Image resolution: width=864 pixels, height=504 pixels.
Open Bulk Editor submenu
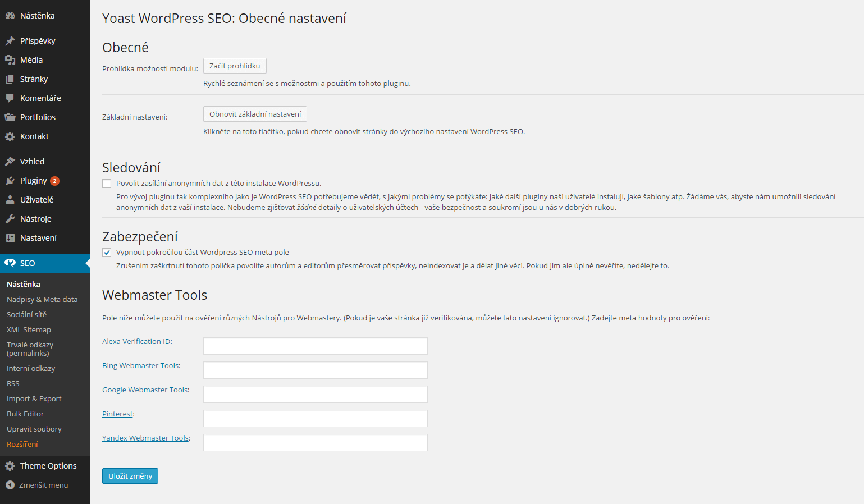25,414
